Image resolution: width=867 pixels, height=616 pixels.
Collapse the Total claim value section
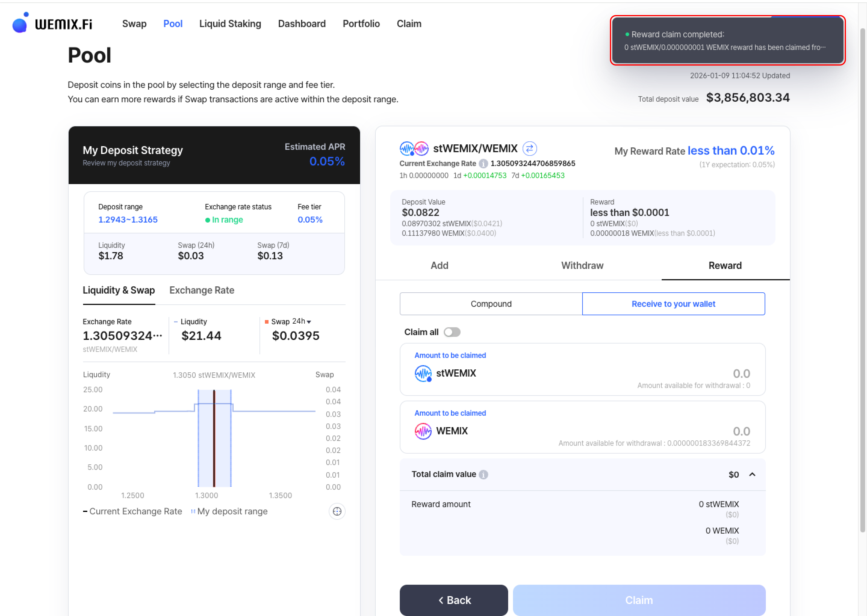click(752, 475)
